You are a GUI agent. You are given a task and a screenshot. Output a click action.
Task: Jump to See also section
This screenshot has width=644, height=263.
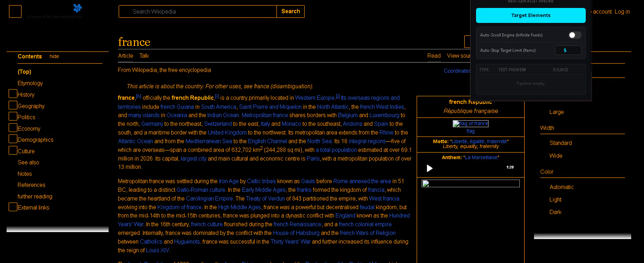[28, 162]
